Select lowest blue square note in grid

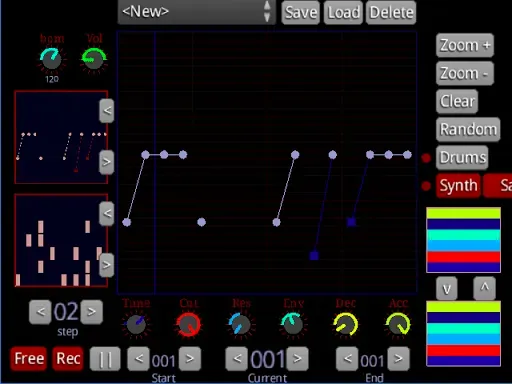click(x=314, y=256)
